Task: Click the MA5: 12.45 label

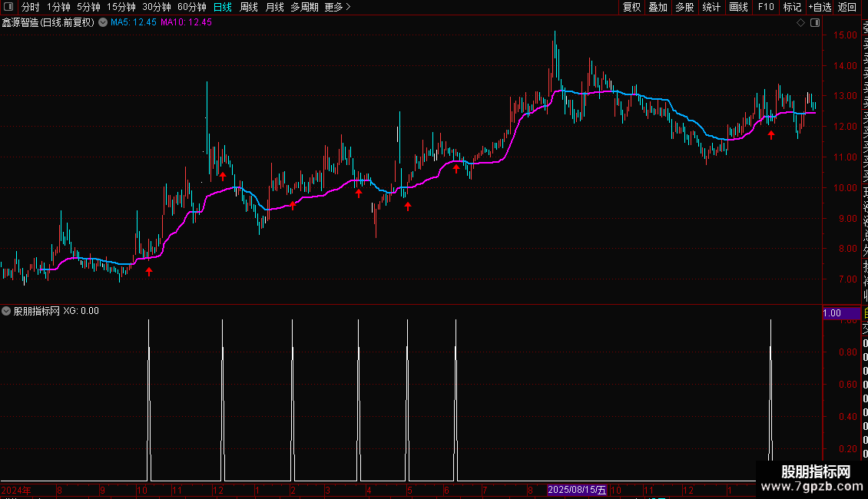Action: pos(134,23)
